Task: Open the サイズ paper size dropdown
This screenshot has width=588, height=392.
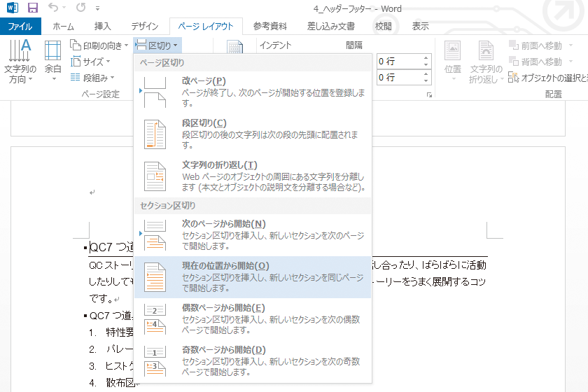Action: 90,62
